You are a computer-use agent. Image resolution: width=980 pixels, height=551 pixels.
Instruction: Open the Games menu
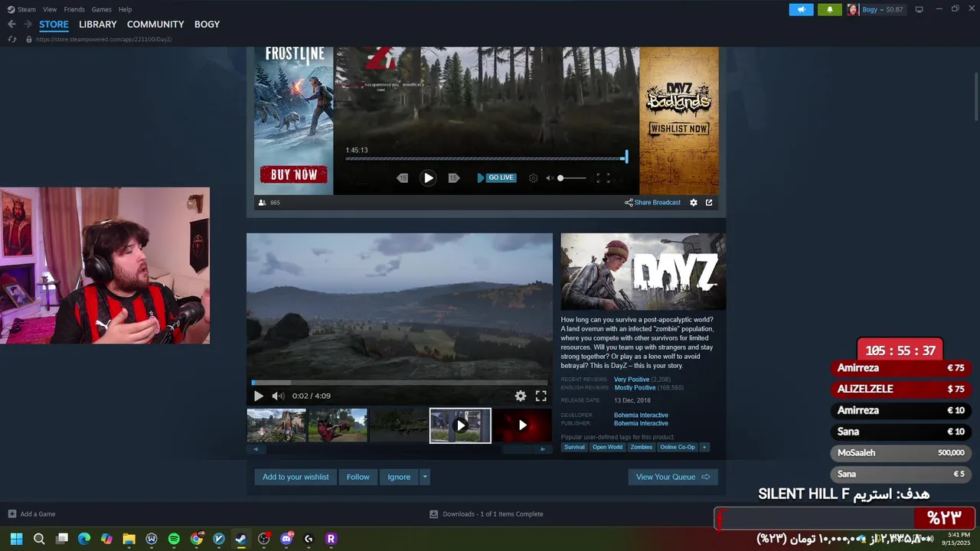tap(101, 9)
